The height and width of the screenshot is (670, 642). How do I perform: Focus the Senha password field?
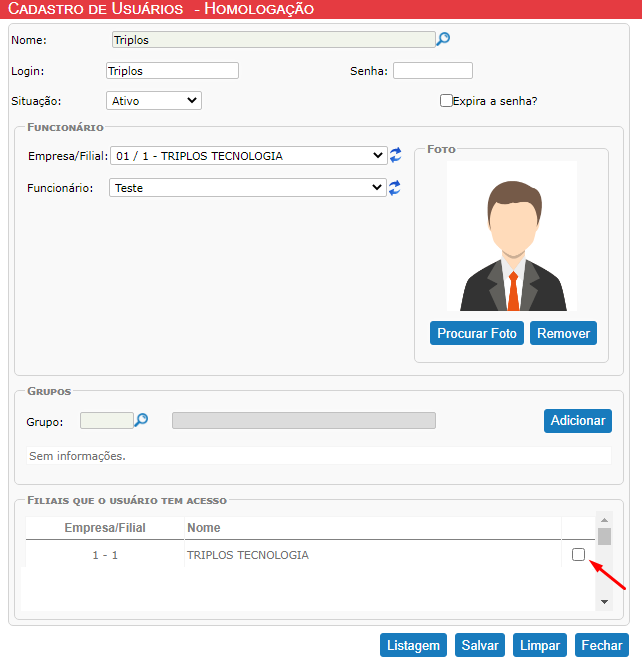[x=433, y=71]
